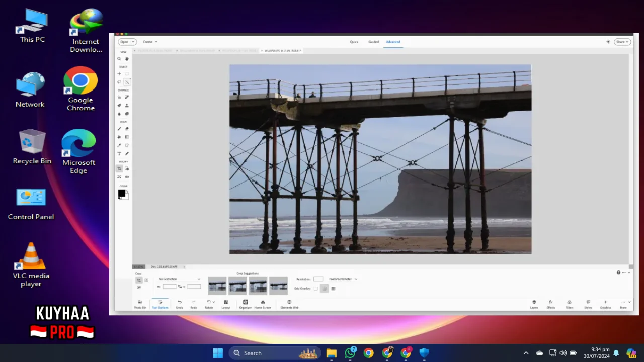Select the active MIL18709.JPG document tab
644x362 pixels.
[282, 51]
